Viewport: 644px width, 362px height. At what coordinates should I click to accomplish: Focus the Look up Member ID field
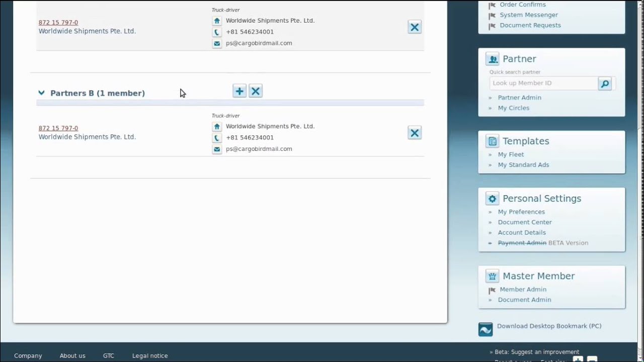pyautogui.click(x=543, y=83)
